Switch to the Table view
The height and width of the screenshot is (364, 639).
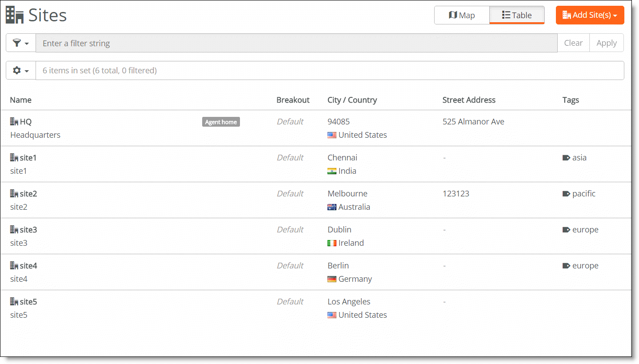pos(517,15)
